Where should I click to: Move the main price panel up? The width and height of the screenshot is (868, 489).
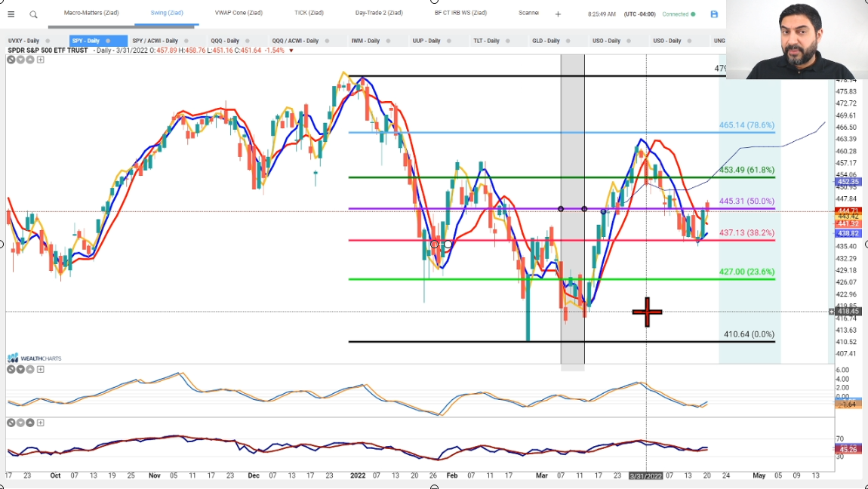pos(30,59)
